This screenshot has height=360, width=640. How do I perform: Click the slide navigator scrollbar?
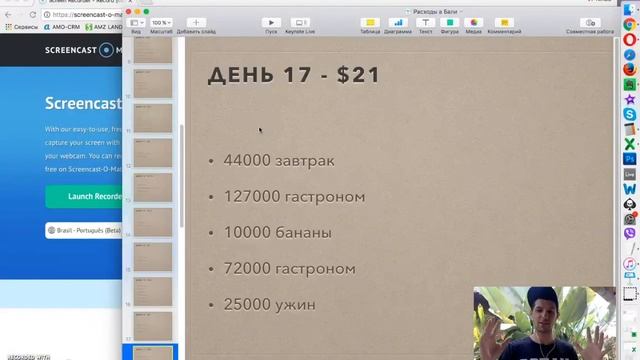point(182,176)
